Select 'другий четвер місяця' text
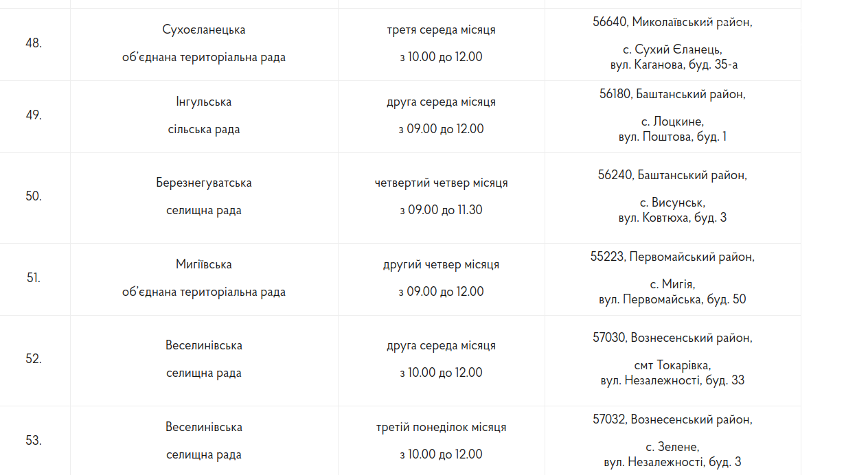Viewport: 868px width, 475px height. click(441, 264)
